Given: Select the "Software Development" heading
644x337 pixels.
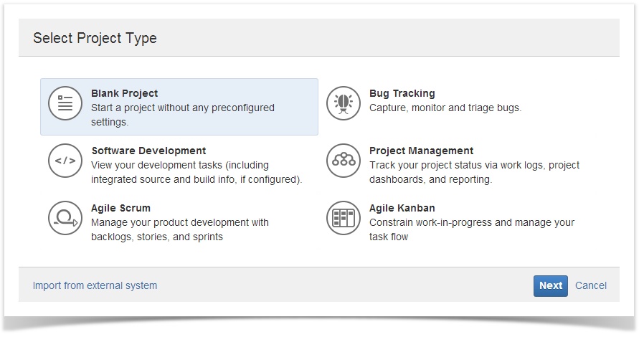Looking at the screenshot, I should click(x=148, y=151).
